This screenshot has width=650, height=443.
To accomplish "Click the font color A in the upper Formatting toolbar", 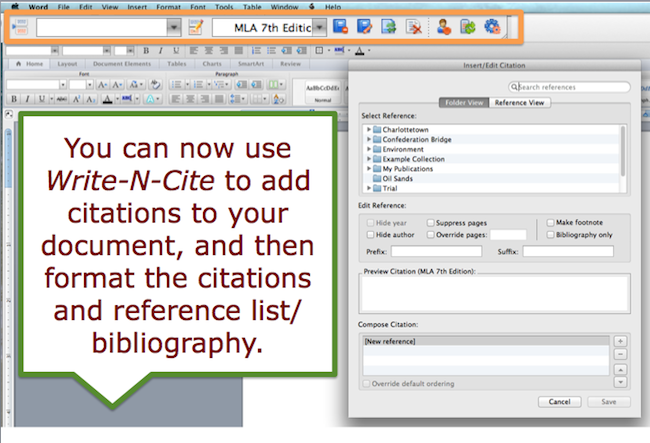I will point(359,51).
